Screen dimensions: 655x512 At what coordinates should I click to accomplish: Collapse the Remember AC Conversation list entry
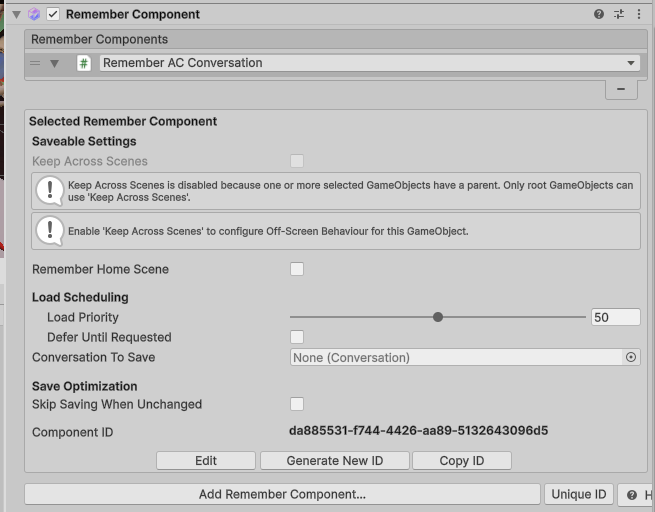click(x=54, y=63)
